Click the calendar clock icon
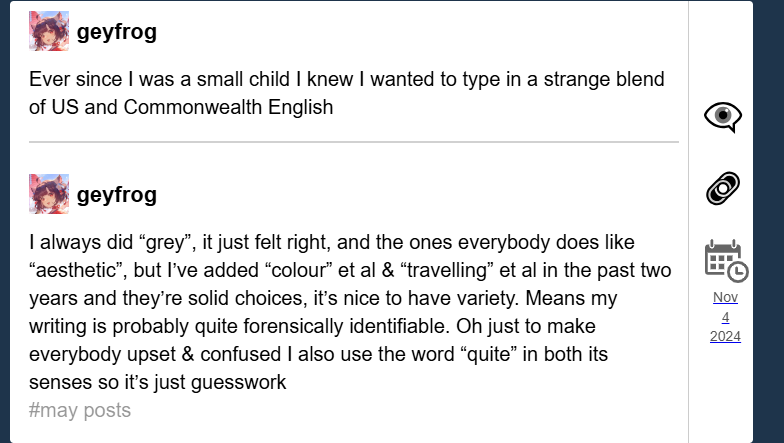Viewport: 784px width, 443px height. (724, 260)
